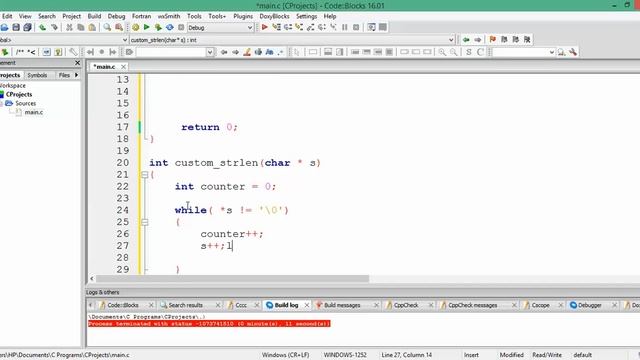Toggle bookmark with flag icon
This screenshot has height=360, width=640.
click(493, 40)
